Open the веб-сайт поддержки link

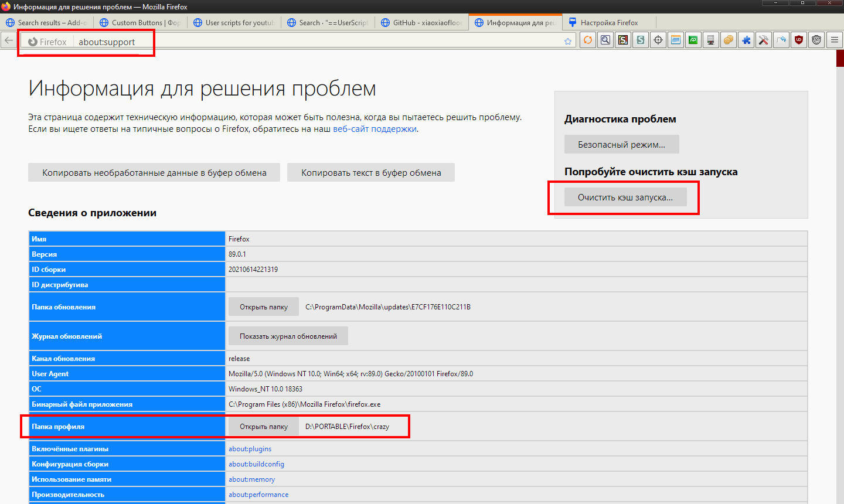(x=375, y=129)
